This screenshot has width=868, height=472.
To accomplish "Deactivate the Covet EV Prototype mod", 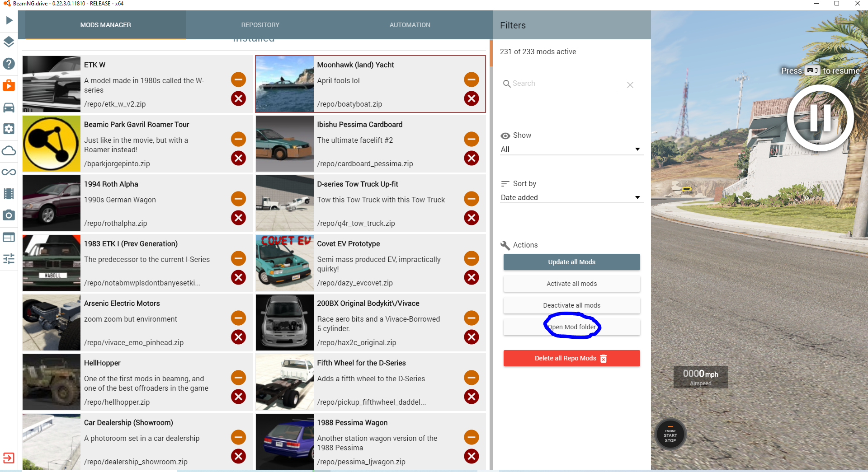I will [x=472, y=258].
